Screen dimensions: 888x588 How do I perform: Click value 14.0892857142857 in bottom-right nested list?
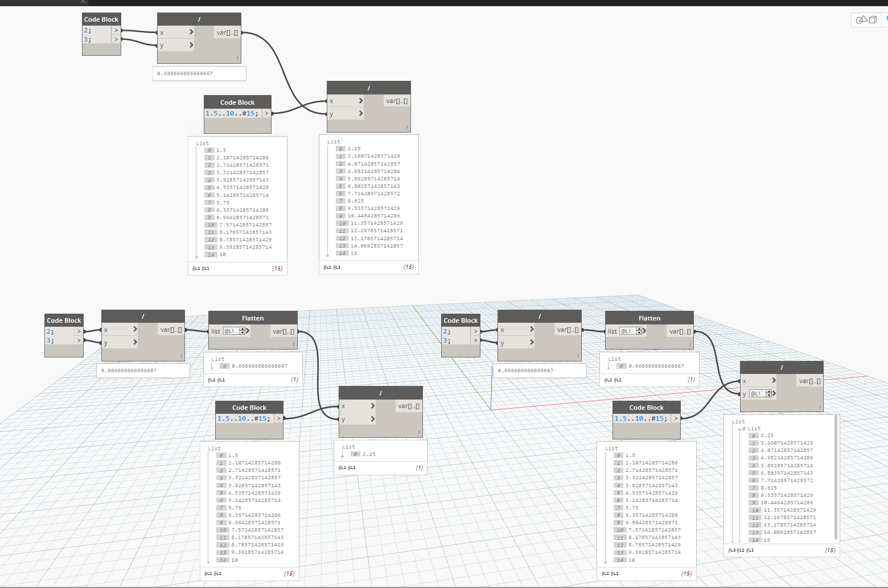coord(790,532)
